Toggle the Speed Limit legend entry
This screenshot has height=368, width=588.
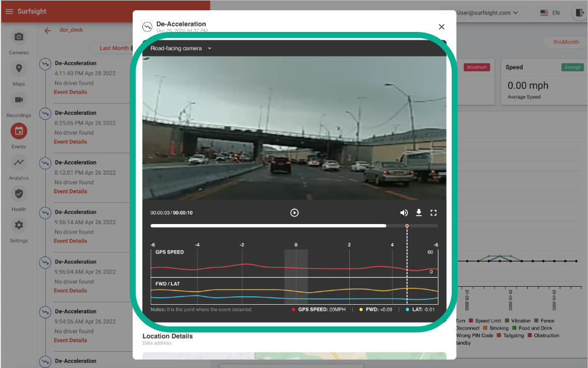point(485,321)
